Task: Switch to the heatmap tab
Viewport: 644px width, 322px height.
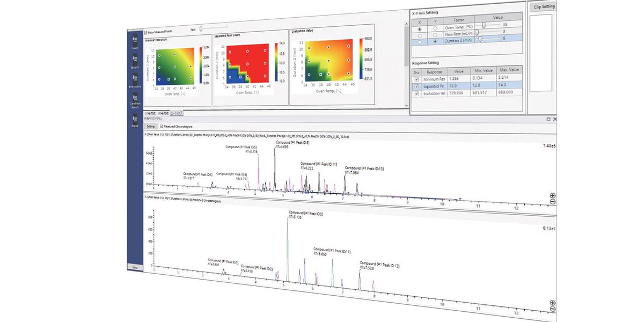Action: point(177,113)
